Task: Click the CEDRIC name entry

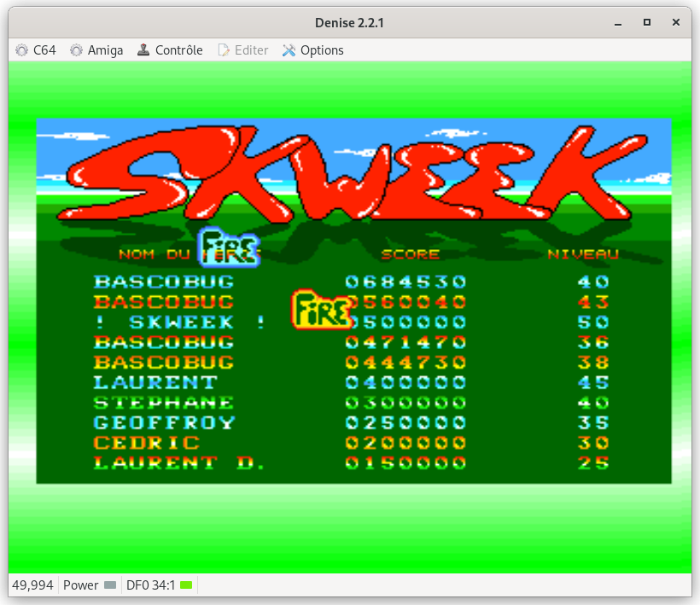Action: [147, 443]
